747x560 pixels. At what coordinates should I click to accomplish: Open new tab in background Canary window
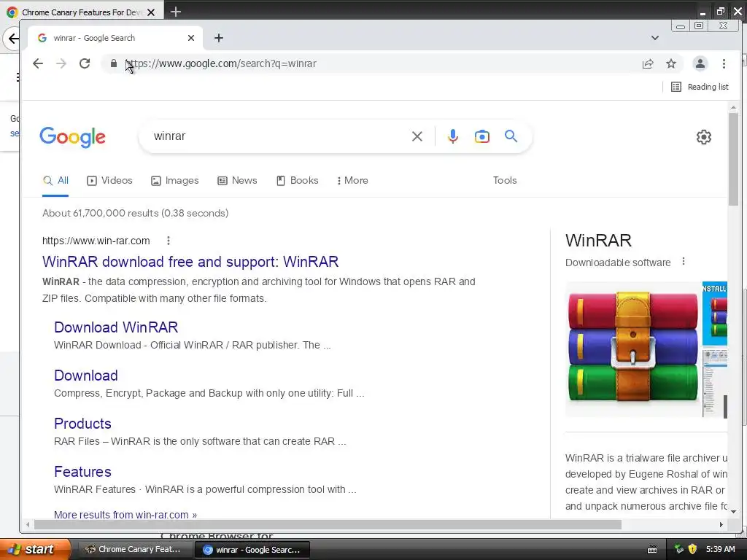pos(176,12)
